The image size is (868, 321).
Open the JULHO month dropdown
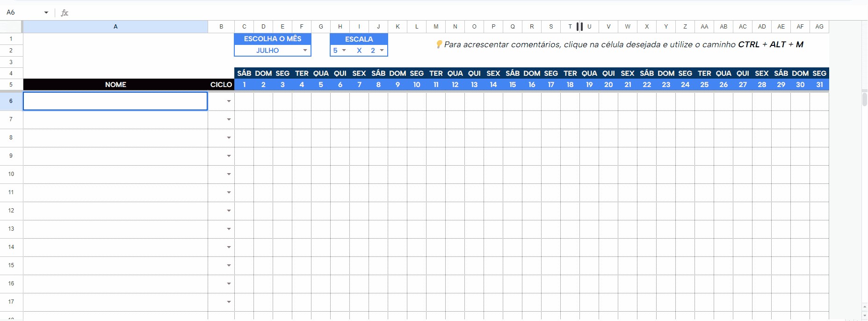(x=305, y=51)
